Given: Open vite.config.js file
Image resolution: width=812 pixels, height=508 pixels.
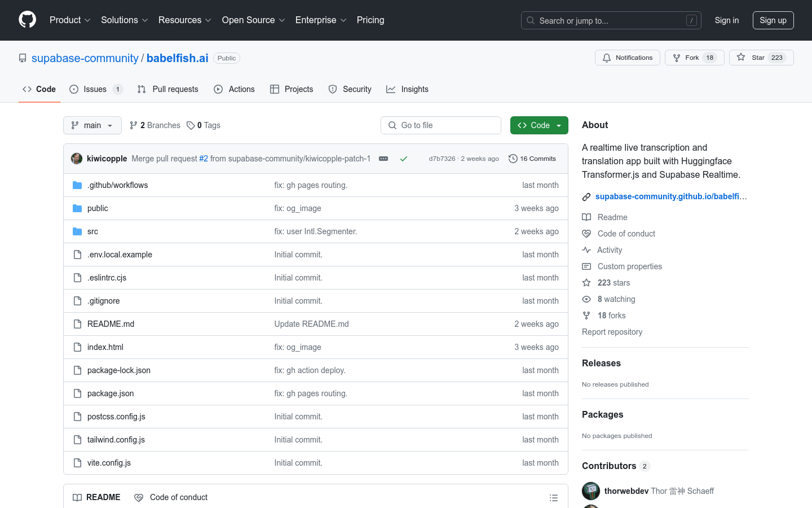Looking at the screenshot, I should pyautogui.click(x=109, y=463).
